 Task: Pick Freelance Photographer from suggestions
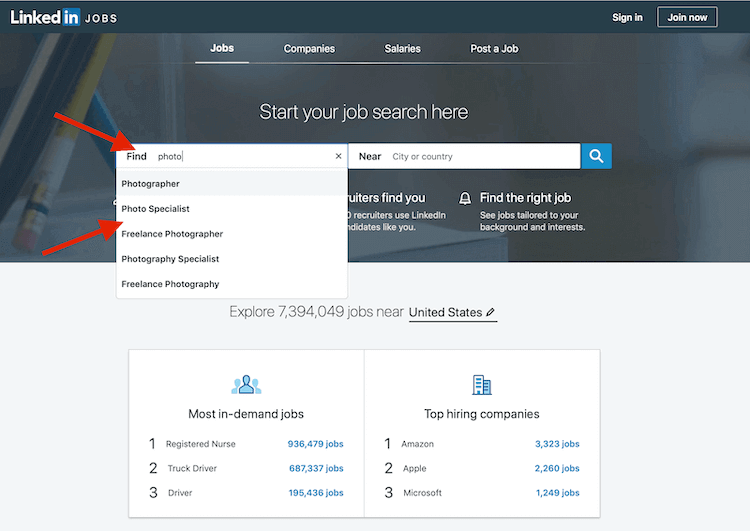click(x=172, y=234)
